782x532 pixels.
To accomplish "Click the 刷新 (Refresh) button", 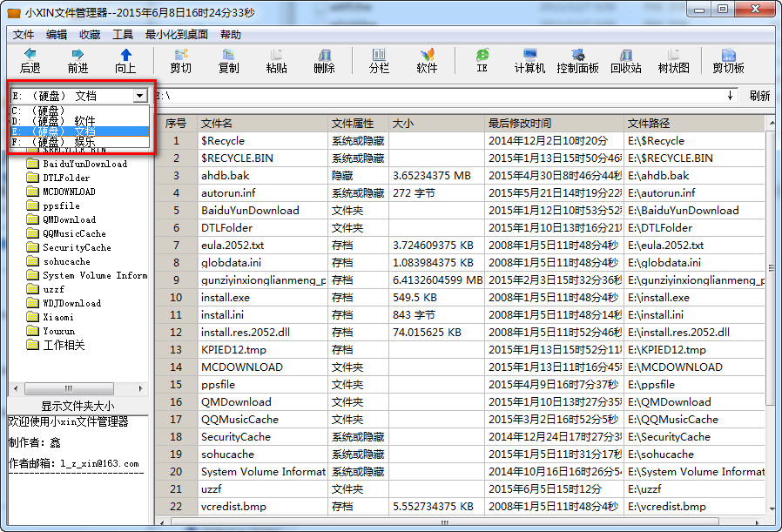I will (x=758, y=96).
